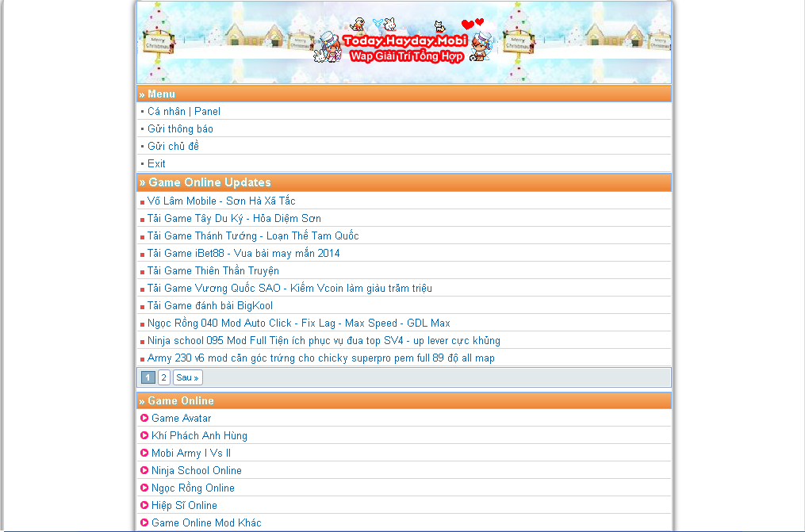Click the Sau » next page button
Image resolution: width=805 pixels, height=532 pixels.
pos(187,377)
